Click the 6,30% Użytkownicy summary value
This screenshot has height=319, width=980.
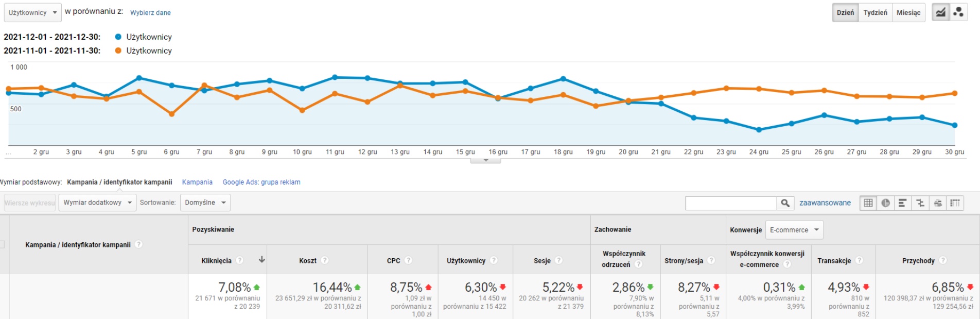[x=481, y=287]
